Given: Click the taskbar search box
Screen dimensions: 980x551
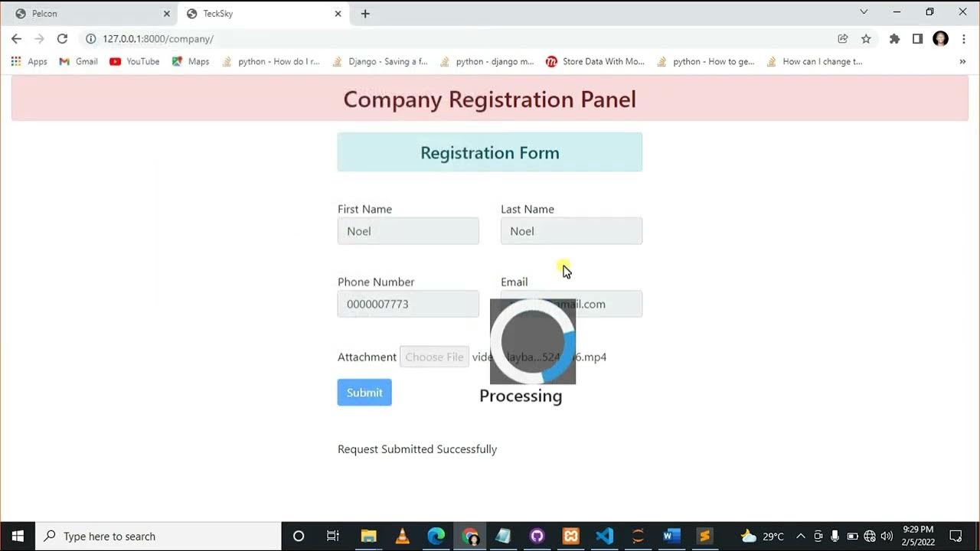Looking at the screenshot, I should click(158, 536).
